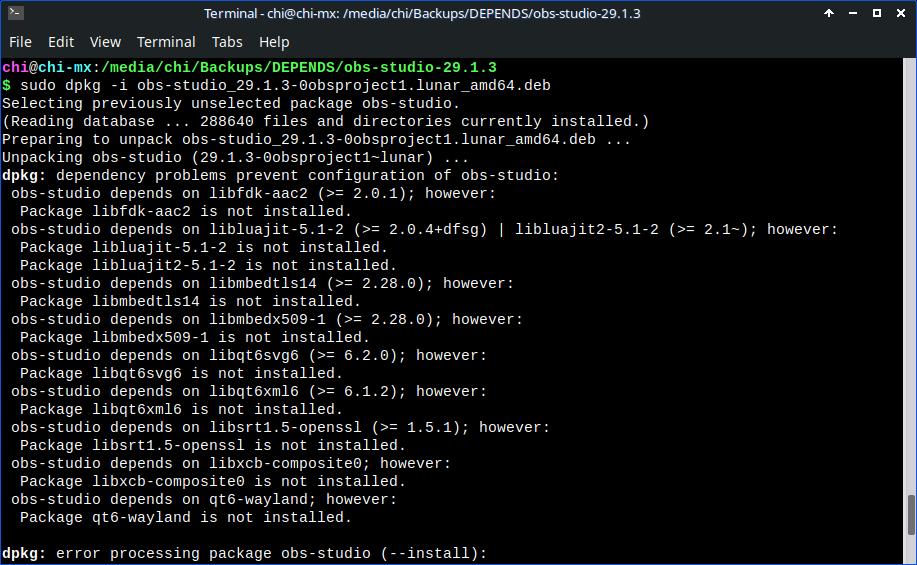Click 'dpkg: error processing package obs-studio' line
This screenshot has width=917, height=565.
pos(244,554)
